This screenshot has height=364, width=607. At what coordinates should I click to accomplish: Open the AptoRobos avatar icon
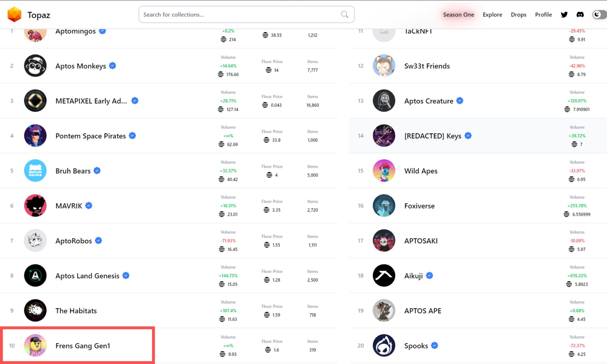coord(35,240)
